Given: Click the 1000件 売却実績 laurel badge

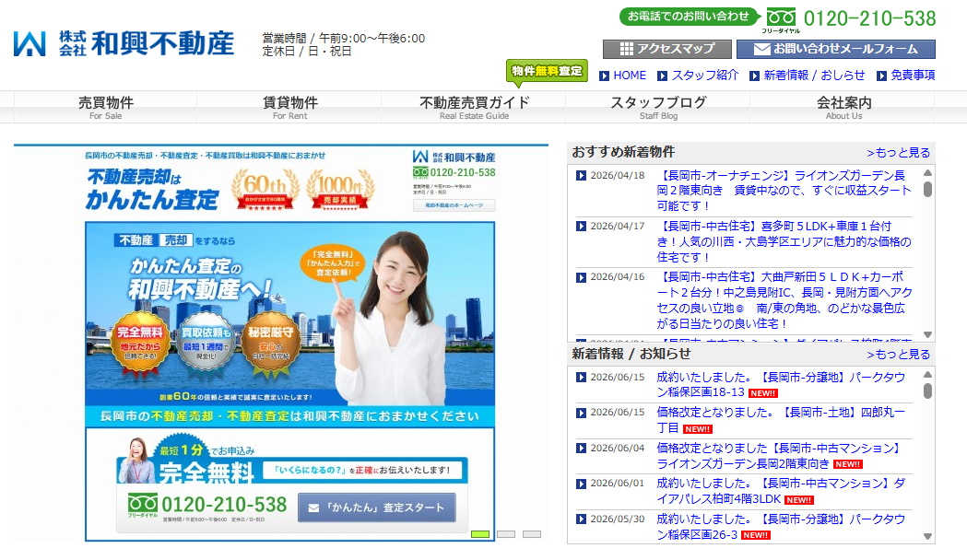Looking at the screenshot, I should pyautogui.click(x=340, y=189).
